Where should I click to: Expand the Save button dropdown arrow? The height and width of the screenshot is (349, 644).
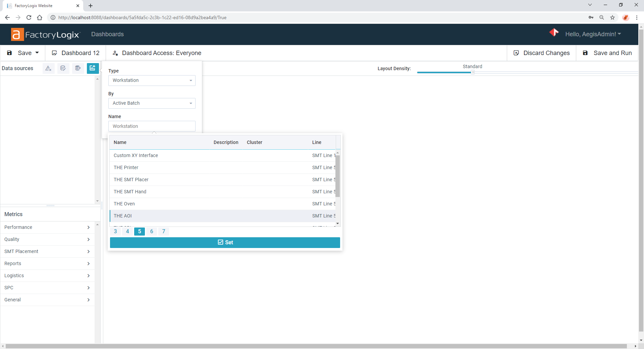[36, 53]
